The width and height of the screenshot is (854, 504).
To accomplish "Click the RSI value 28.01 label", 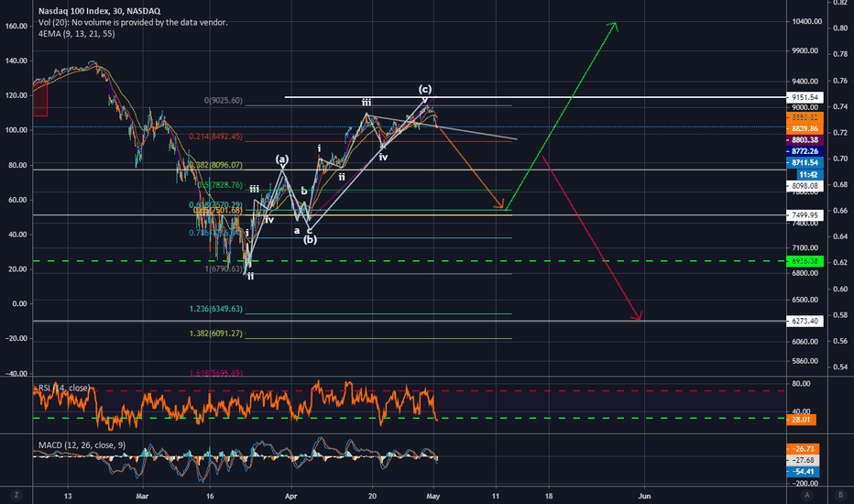I will (x=803, y=420).
